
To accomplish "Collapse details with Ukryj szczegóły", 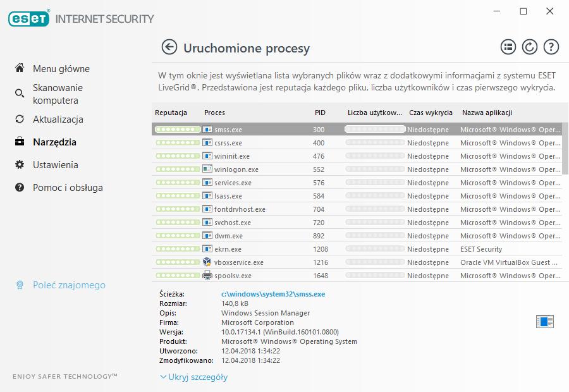I will (194, 377).
